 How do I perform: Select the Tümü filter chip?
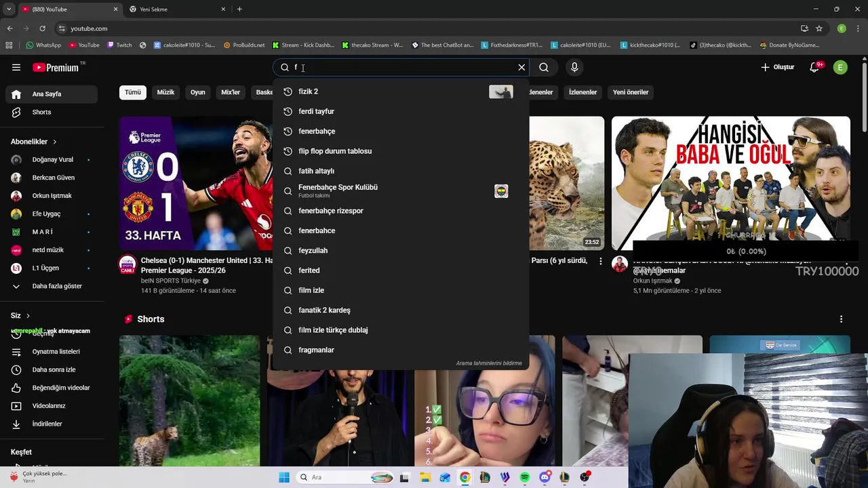[x=133, y=92]
